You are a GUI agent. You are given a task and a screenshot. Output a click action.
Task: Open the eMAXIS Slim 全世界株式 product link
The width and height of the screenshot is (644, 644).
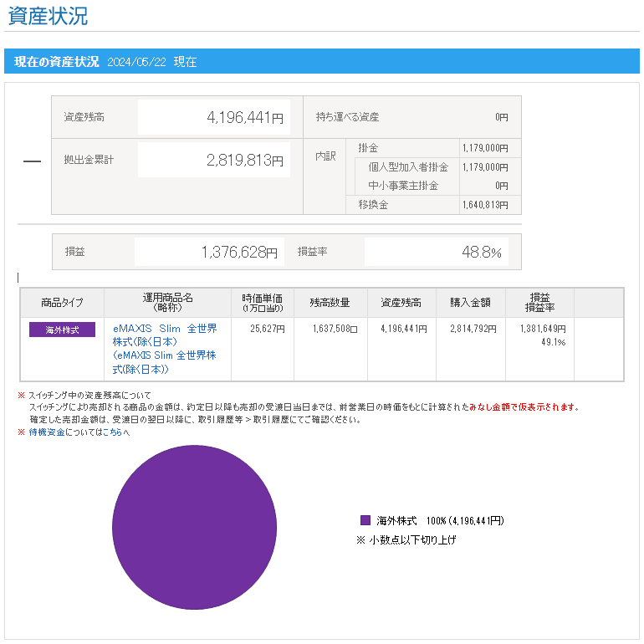tap(165, 335)
